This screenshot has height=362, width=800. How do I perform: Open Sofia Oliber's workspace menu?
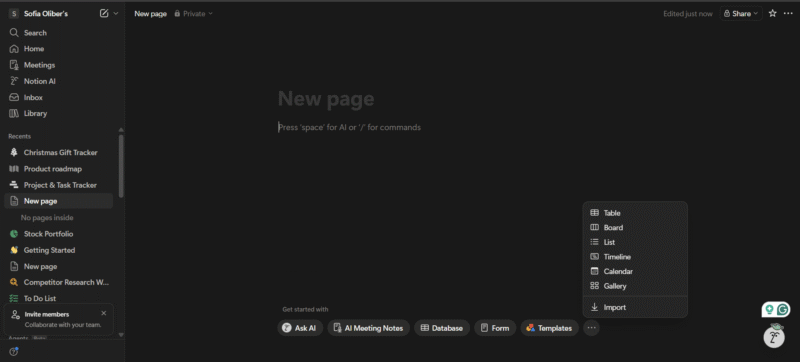[38, 14]
